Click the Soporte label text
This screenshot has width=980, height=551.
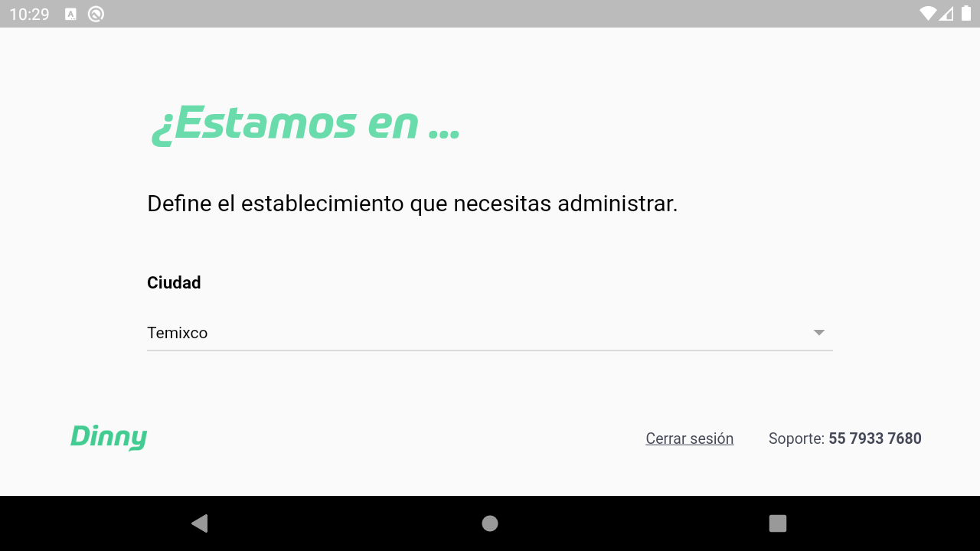(796, 439)
